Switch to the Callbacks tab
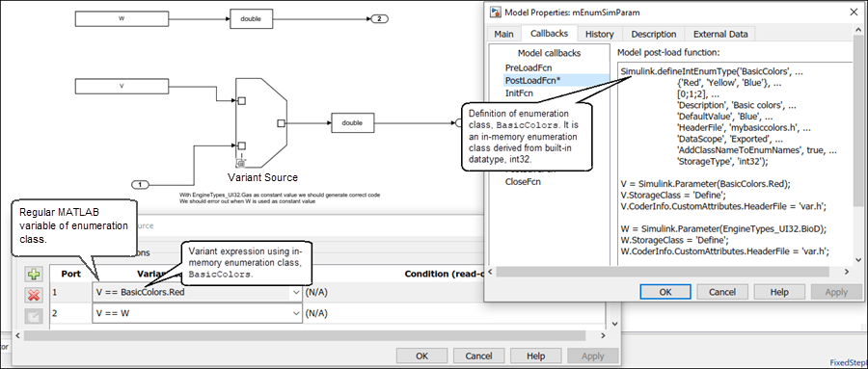The width and height of the screenshot is (868, 369). point(549,33)
